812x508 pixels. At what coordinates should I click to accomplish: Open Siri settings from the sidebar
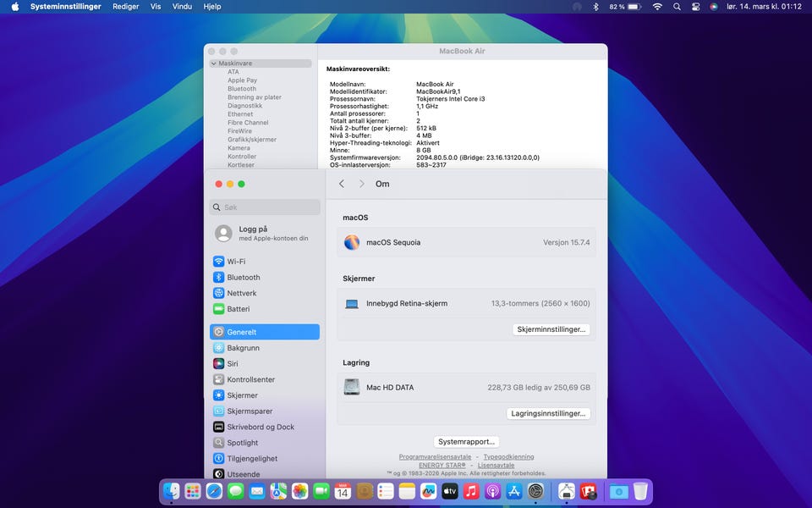click(232, 364)
